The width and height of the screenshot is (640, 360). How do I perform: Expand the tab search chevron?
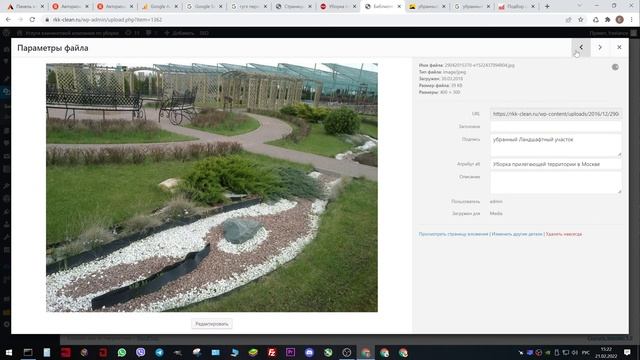(580, 6)
